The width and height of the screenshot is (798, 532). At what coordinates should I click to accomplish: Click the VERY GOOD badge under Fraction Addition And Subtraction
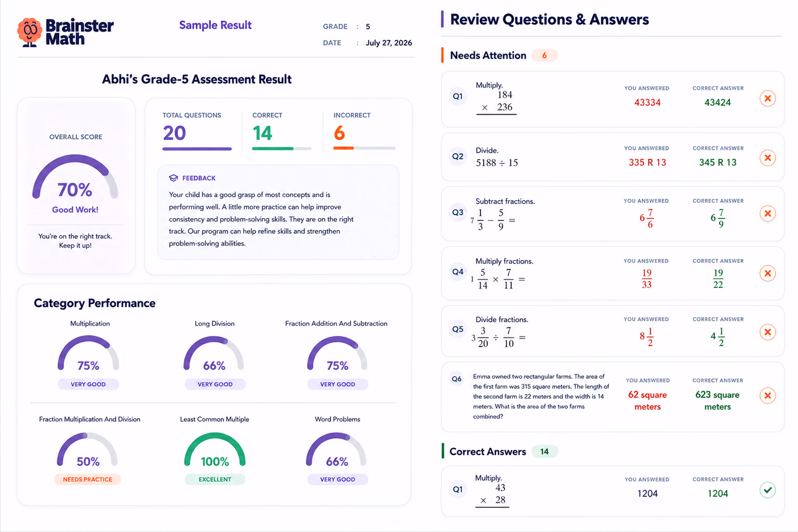tap(338, 384)
